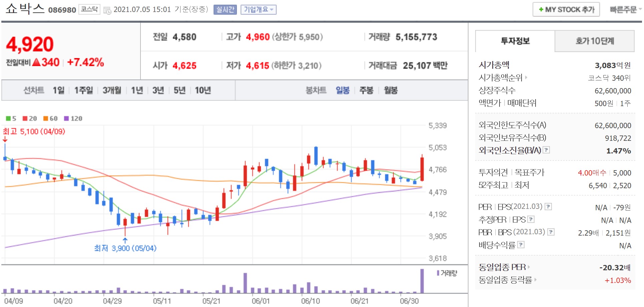Click the PER EPS(2021.03) help icon
The image size is (644, 307).
point(548,207)
